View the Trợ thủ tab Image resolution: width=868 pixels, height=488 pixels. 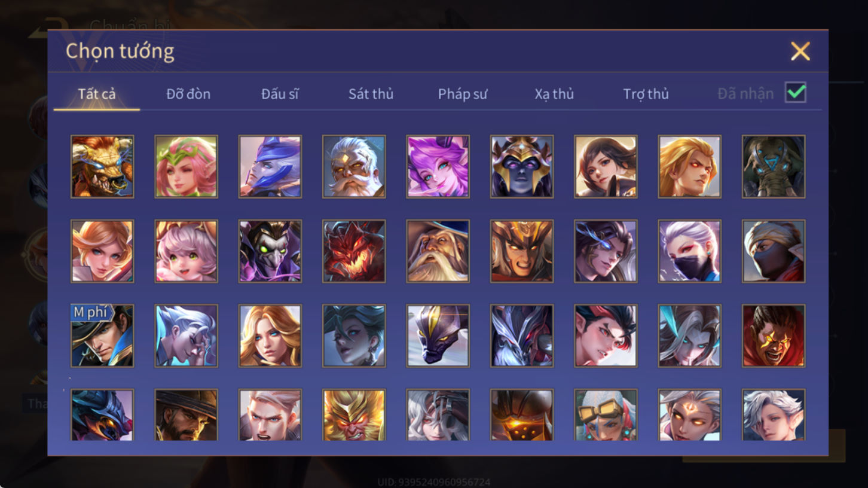pos(646,94)
